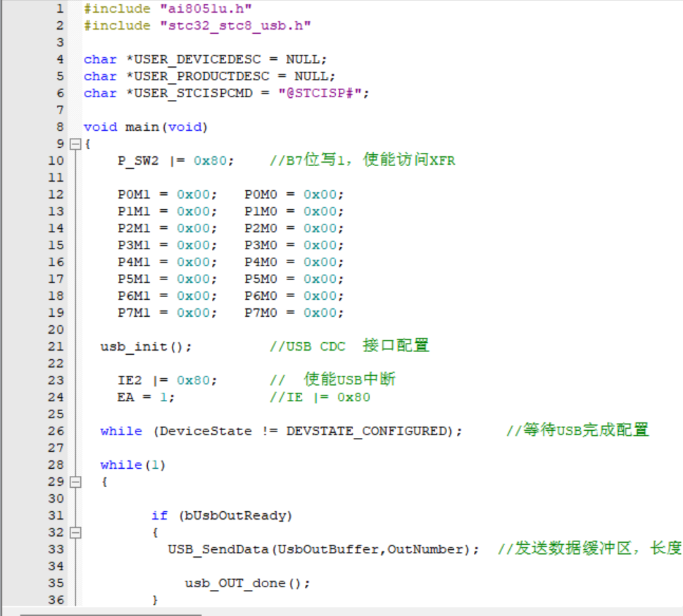
Task: Click the P7M0 register assignment
Action: tap(261, 313)
